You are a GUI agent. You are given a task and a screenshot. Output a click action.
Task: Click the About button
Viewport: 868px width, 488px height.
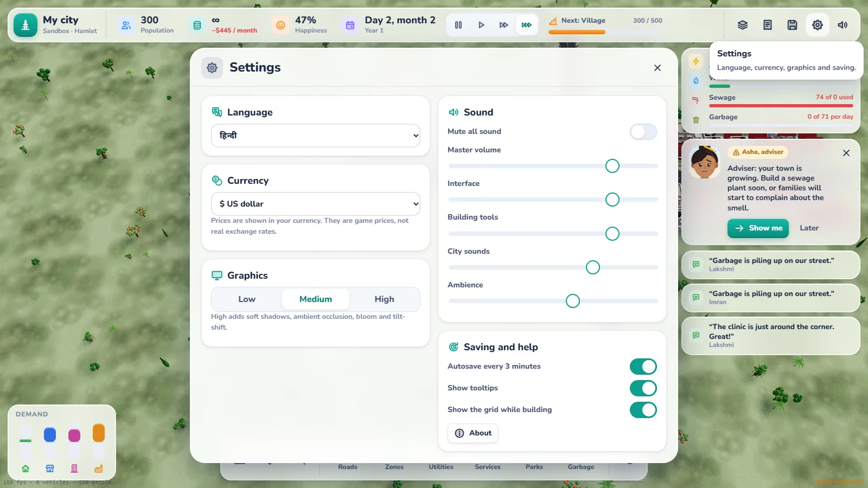(473, 433)
